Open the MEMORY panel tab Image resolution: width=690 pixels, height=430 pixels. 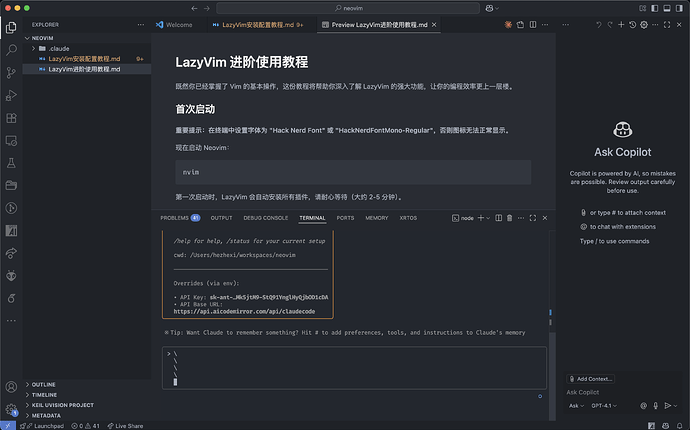point(377,218)
